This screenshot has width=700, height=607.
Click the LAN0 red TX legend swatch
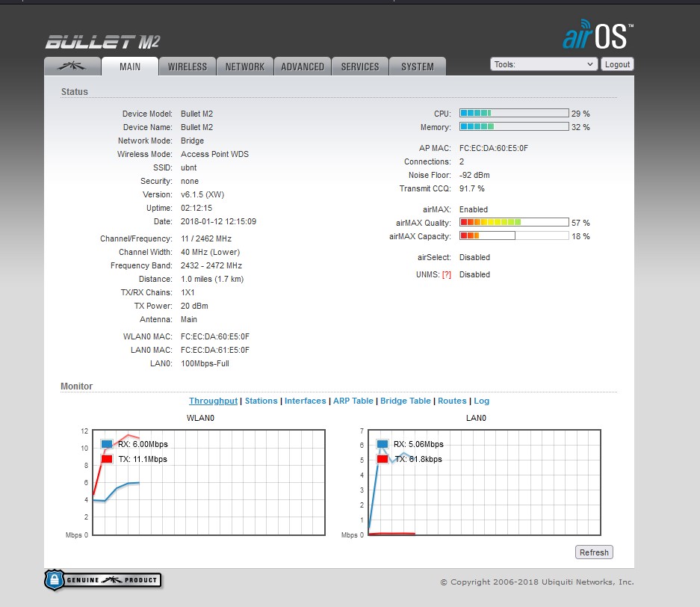tap(382, 459)
